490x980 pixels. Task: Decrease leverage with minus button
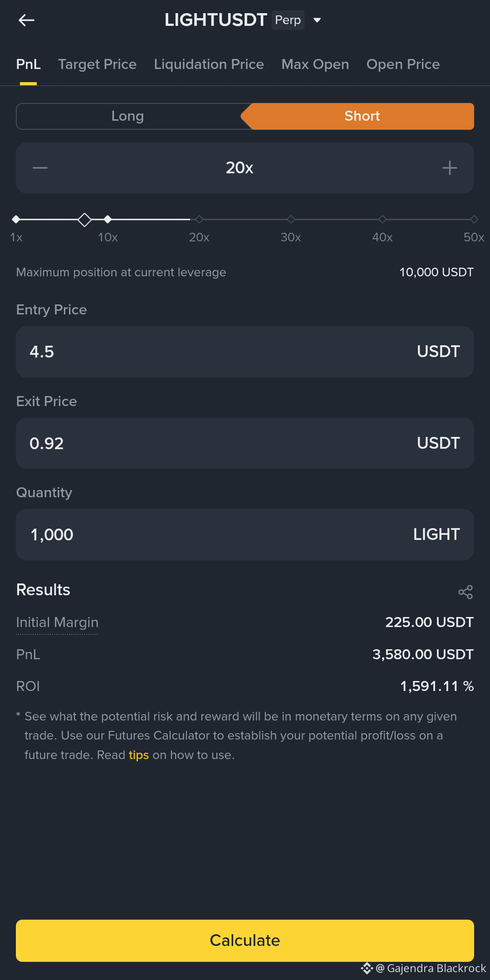(40, 168)
